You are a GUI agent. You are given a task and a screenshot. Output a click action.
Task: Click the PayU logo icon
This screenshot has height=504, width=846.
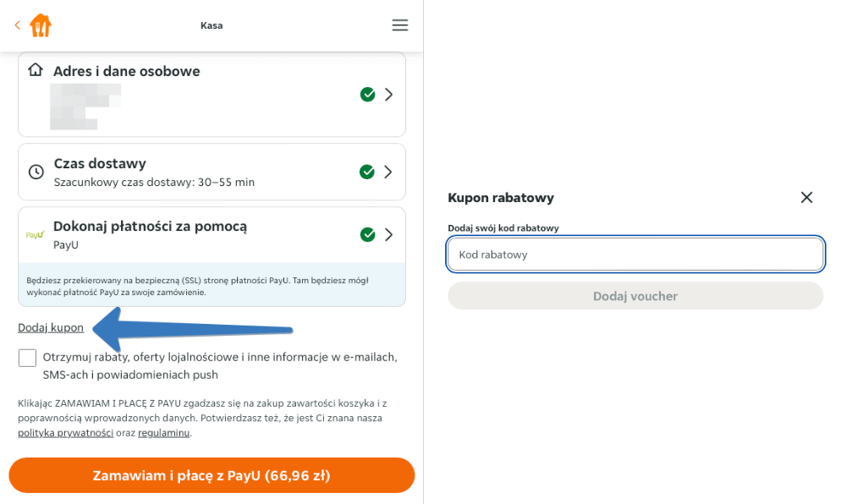point(35,235)
